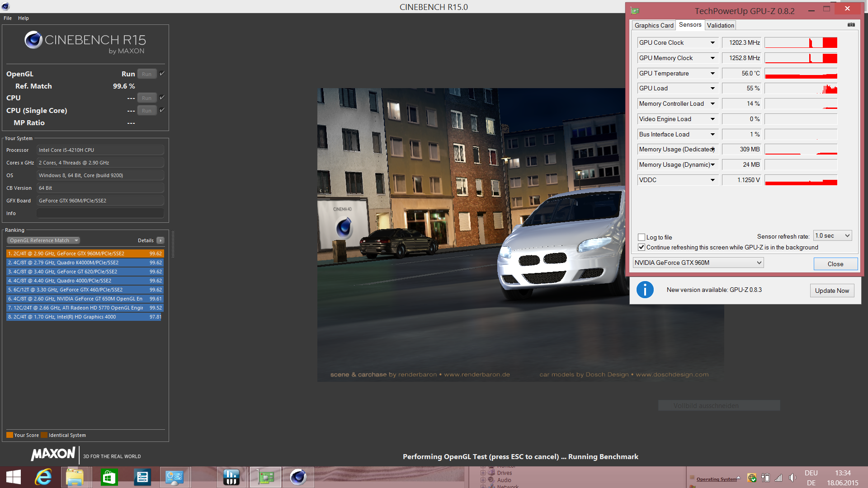
Task: Select ranking row GeForce GTX 960M
Action: coord(85,253)
